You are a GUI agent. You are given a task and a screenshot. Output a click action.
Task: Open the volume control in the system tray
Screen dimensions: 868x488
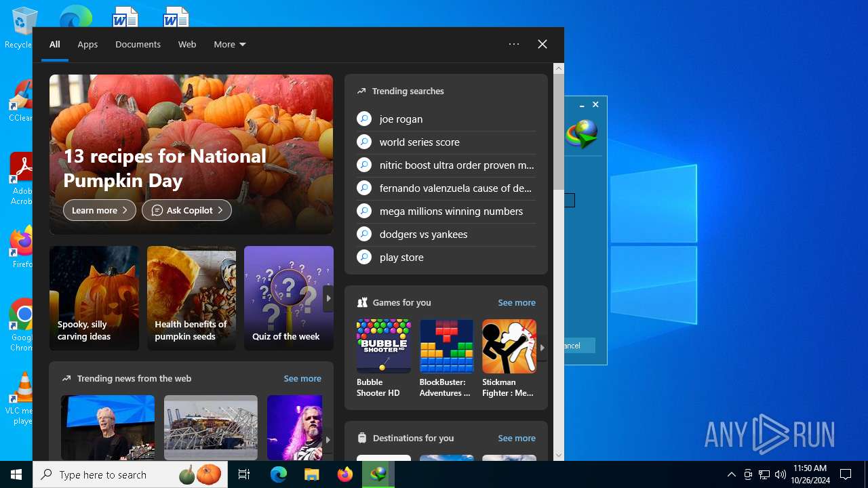pyautogui.click(x=781, y=474)
